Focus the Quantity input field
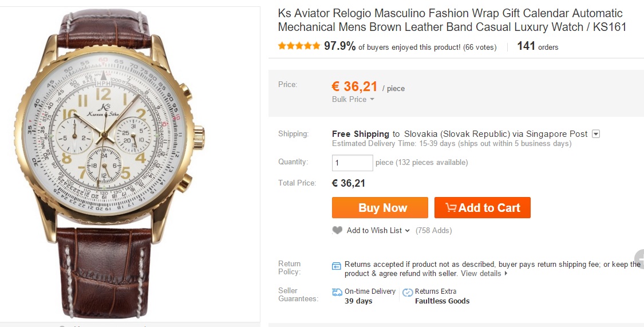Image resolution: width=644 pixels, height=327 pixels. tap(353, 163)
